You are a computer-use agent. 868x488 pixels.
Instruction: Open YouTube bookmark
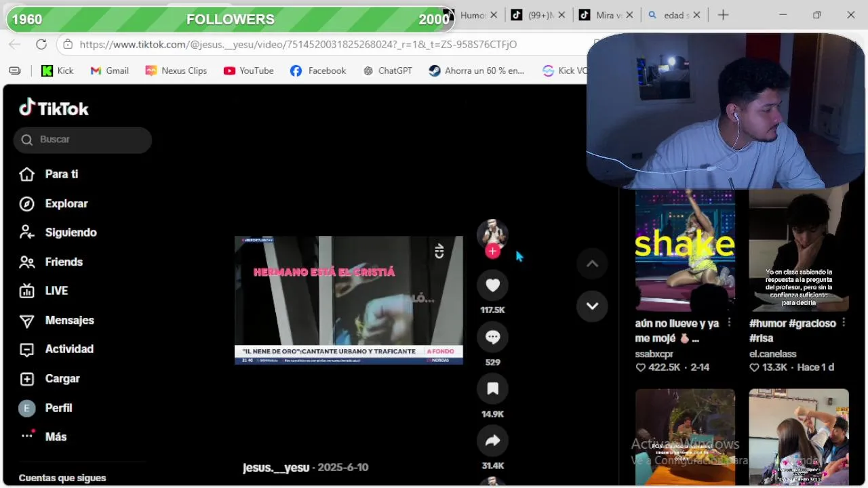(249, 70)
